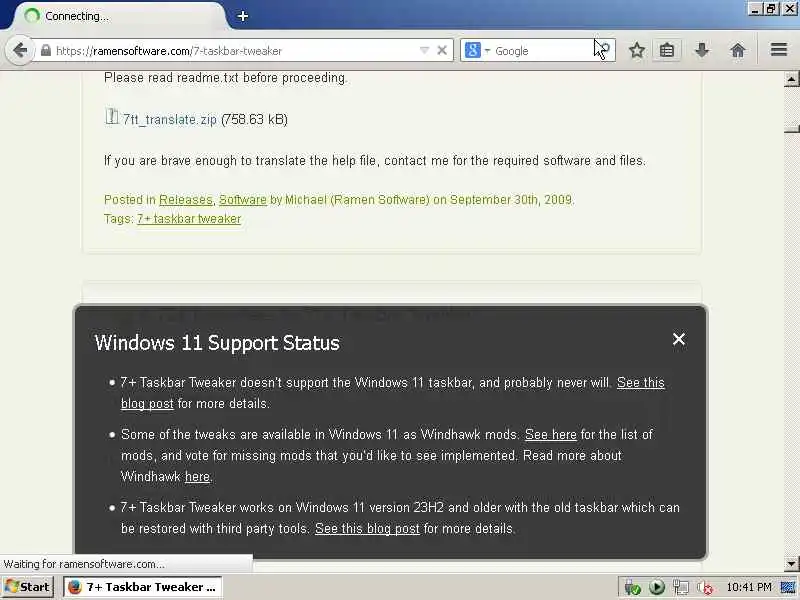Viewport: 800px width, 600px height.
Task: Show bookmarks list icon
Action: point(666,50)
